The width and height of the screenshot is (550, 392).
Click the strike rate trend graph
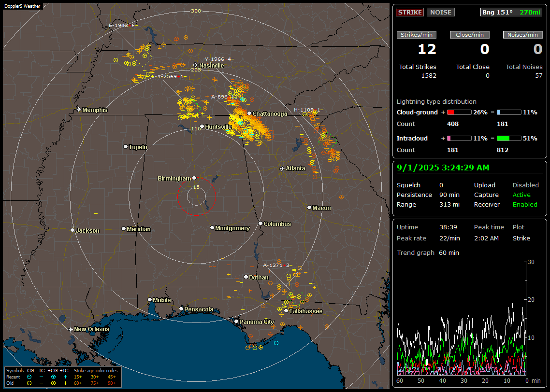461,319
